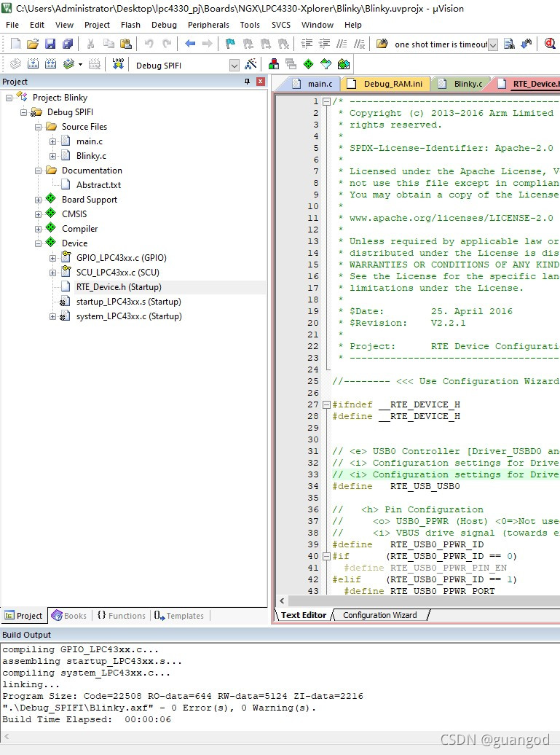Collapse the Debug SPIFI target node
Viewport: 560px width, 755px height.
tap(23, 112)
